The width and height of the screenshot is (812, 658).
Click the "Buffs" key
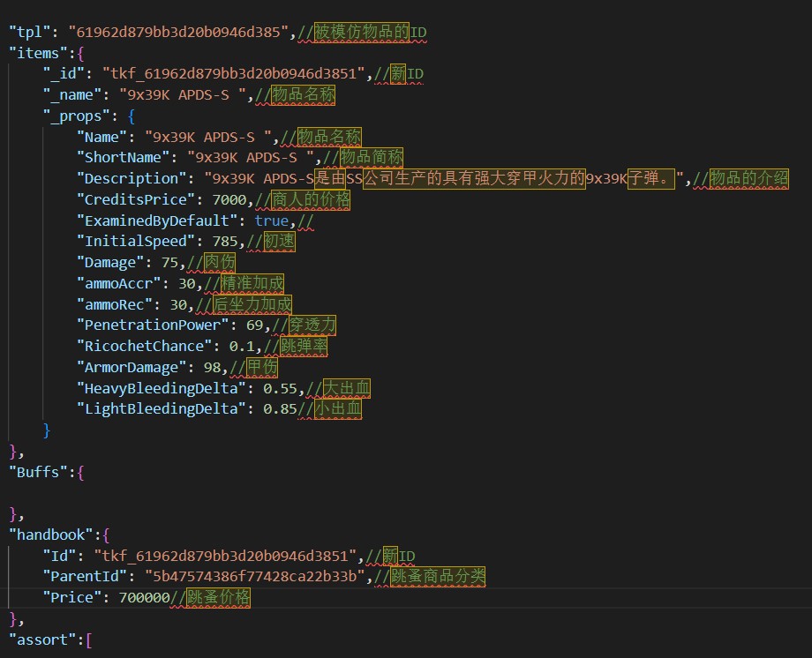(38, 472)
